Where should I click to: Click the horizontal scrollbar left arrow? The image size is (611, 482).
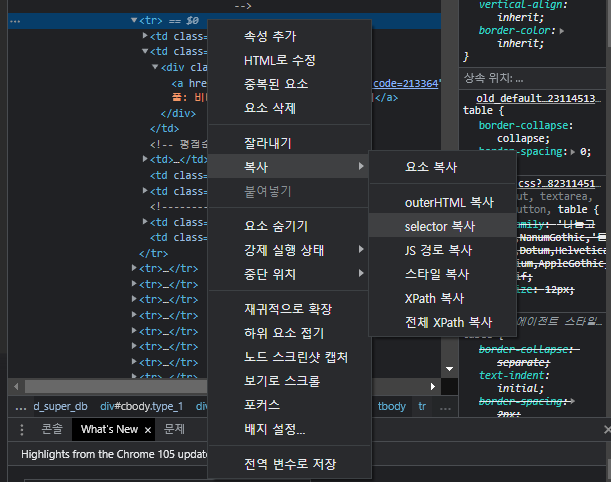(16, 387)
